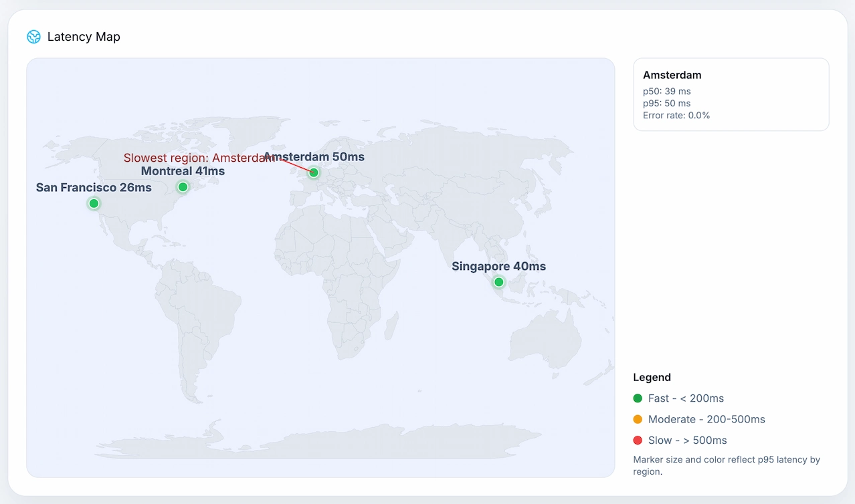The width and height of the screenshot is (855, 504).
Task: Select the San Francisco map marker
Action: point(93,203)
